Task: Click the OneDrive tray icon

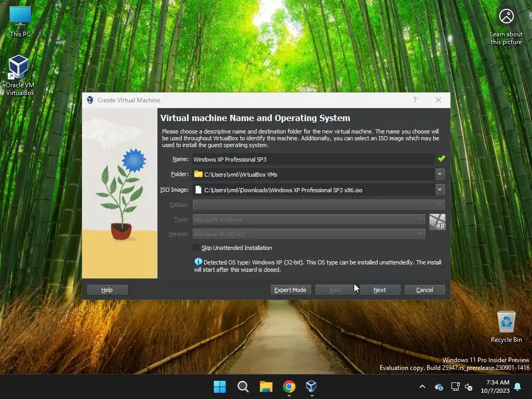Action: tap(438, 387)
